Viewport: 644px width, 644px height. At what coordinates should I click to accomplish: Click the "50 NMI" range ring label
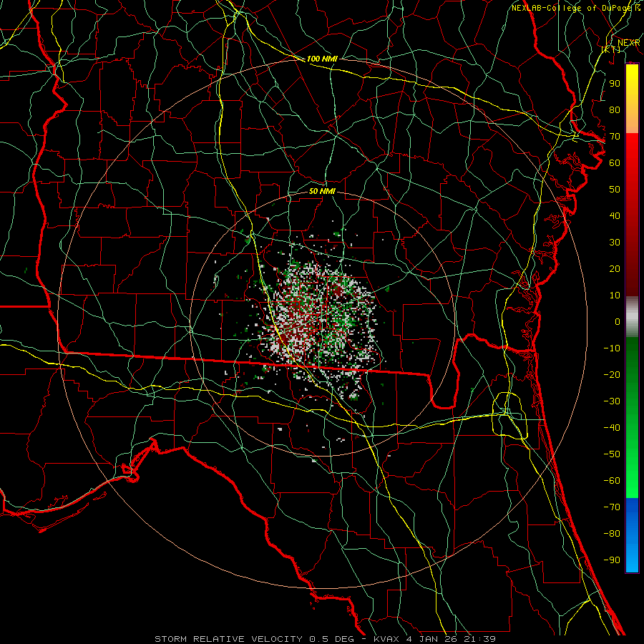(x=322, y=191)
